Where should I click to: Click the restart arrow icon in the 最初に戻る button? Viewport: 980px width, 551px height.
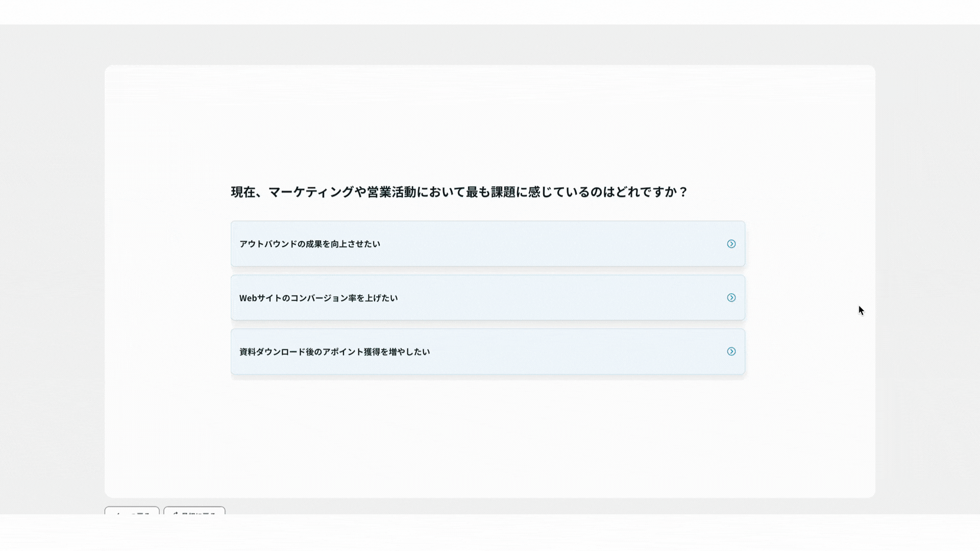click(x=176, y=513)
